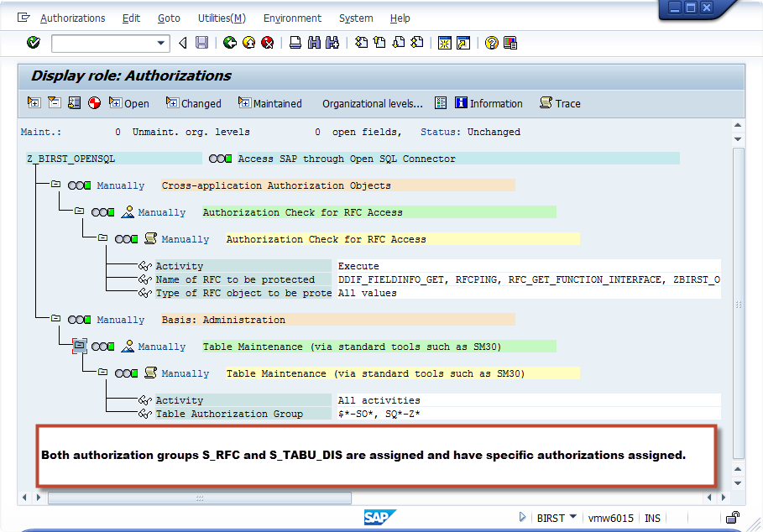Click the Save floppy disk icon
Screen dimensions: 763x532
coord(202,43)
